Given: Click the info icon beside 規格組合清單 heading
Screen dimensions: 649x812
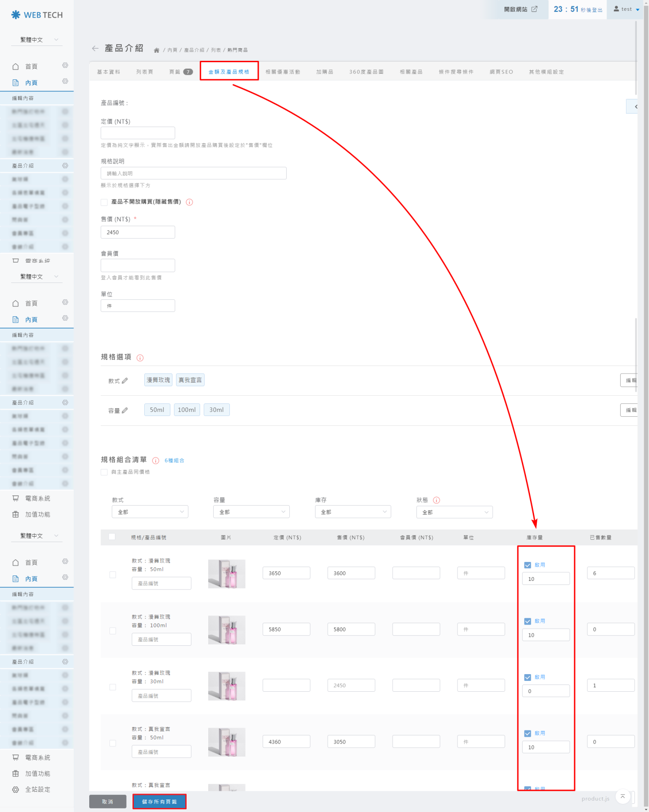Looking at the screenshot, I should 155,461.
